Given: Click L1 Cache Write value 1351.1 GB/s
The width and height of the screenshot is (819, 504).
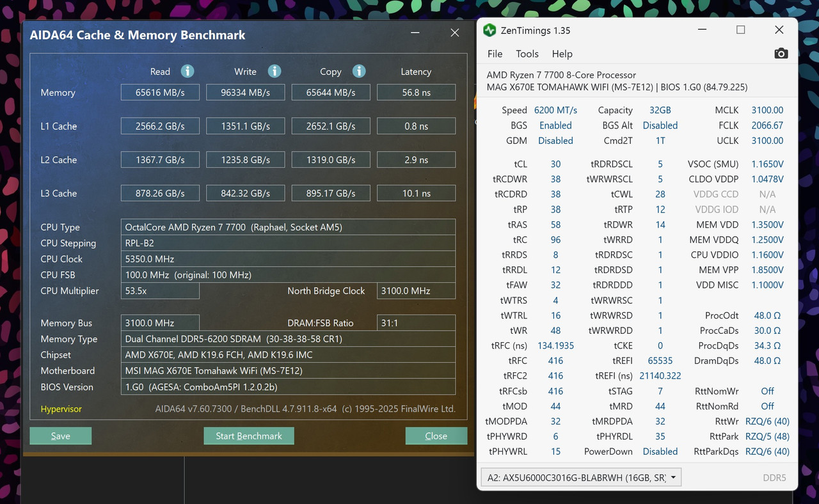Looking at the screenshot, I should pos(245,126).
